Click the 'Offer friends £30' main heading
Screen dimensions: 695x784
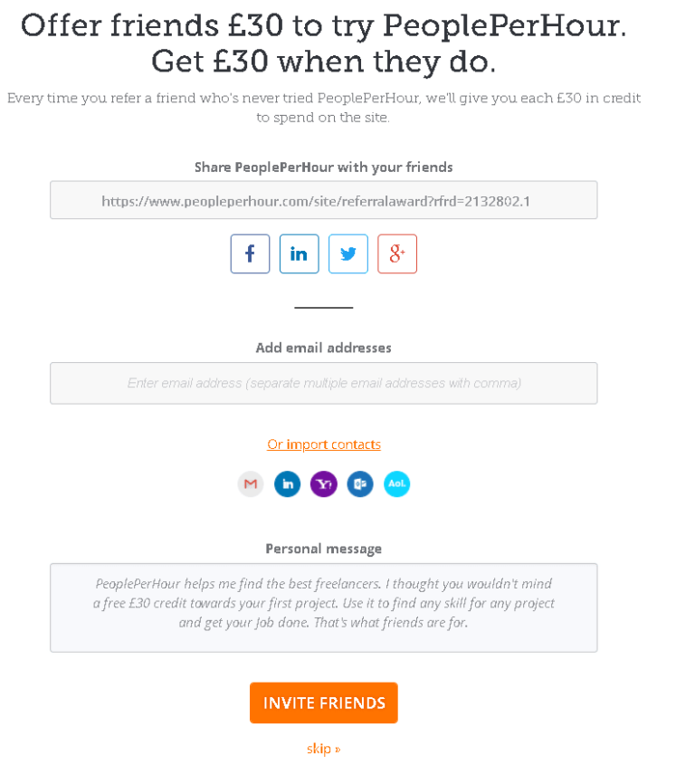point(323,43)
